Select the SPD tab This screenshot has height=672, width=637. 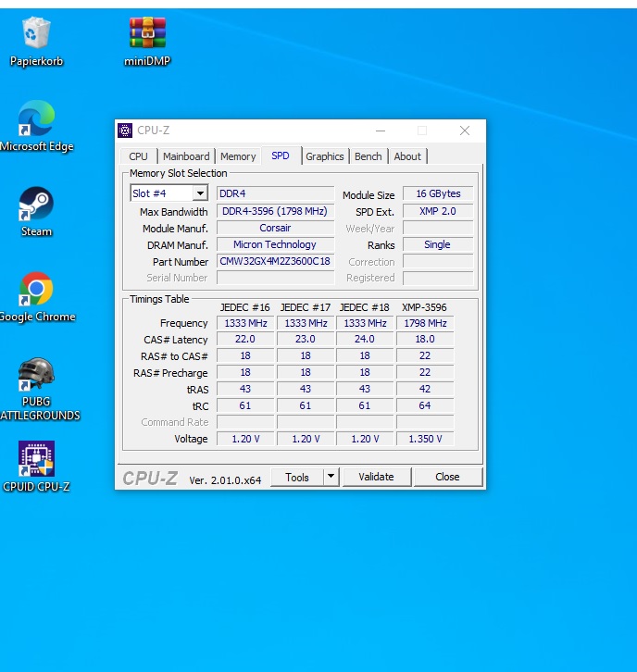281,156
